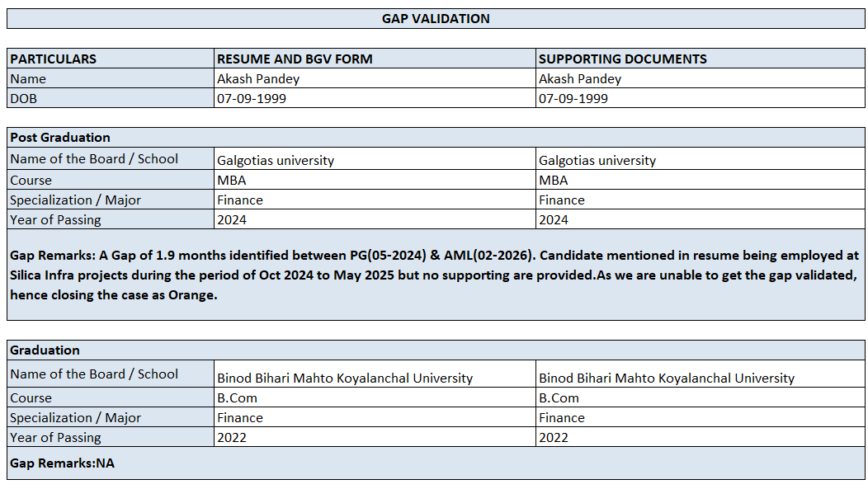Select the Post Graduation section header
Viewport: 868px width, 489px height.
(x=60, y=137)
